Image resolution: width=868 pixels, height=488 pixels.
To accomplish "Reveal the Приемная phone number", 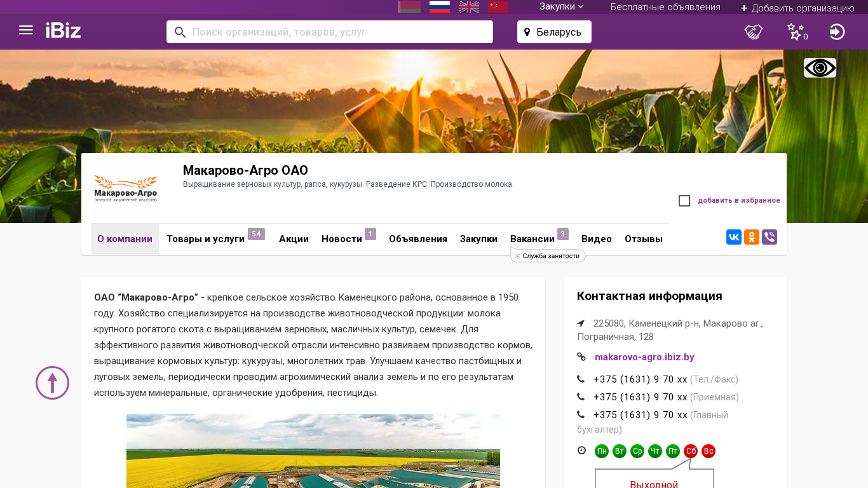I will pyautogui.click(x=641, y=397).
